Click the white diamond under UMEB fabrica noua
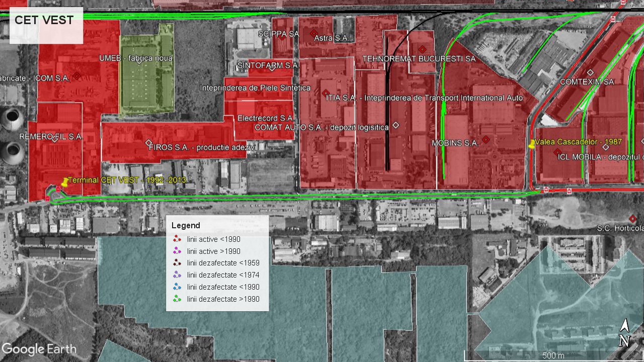The image size is (644, 362). [x=139, y=60]
